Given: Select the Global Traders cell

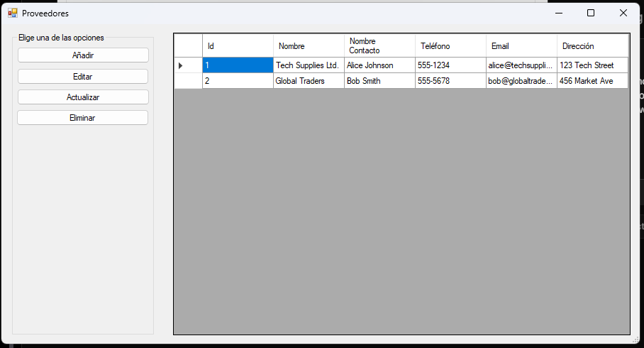Looking at the screenshot, I should 309,81.
